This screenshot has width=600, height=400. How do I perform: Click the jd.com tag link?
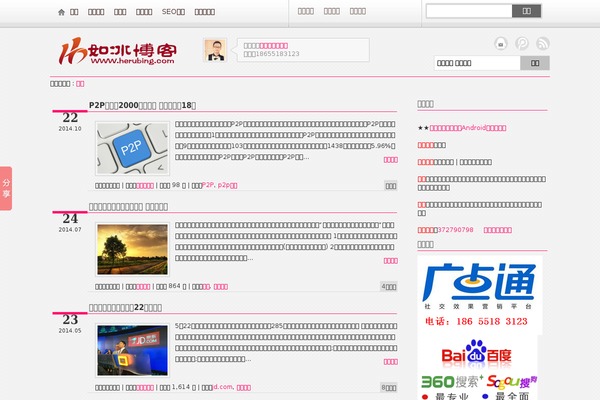(x=223, y=387)
